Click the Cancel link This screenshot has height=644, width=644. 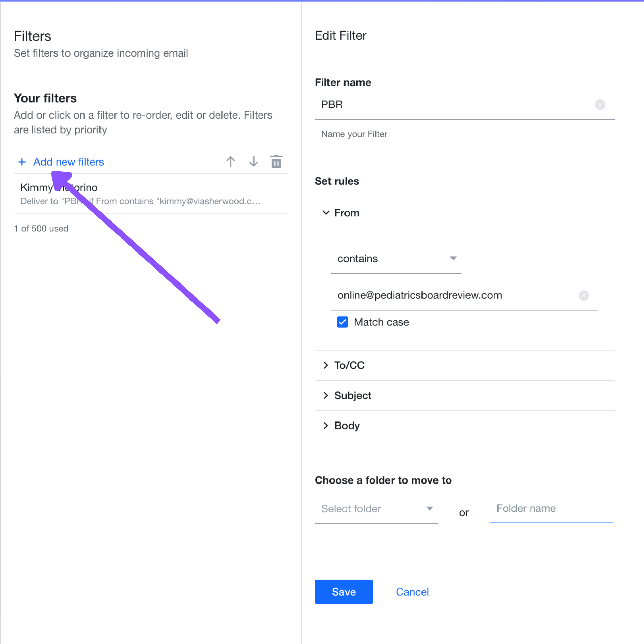412,592
